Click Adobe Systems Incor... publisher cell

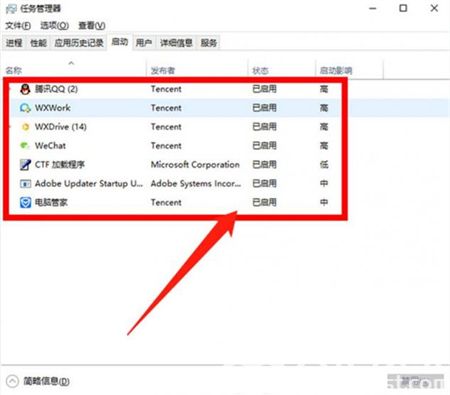(x=196, y=184)
